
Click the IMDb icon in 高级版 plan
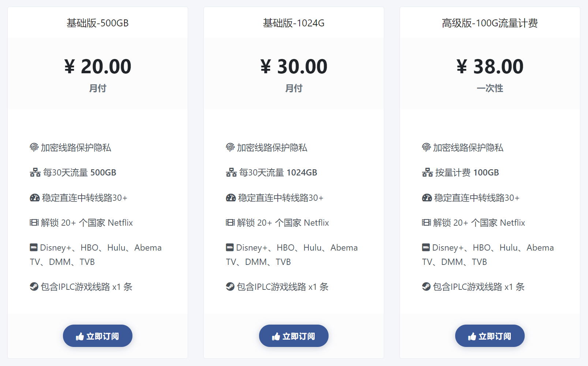coord(426,248)
